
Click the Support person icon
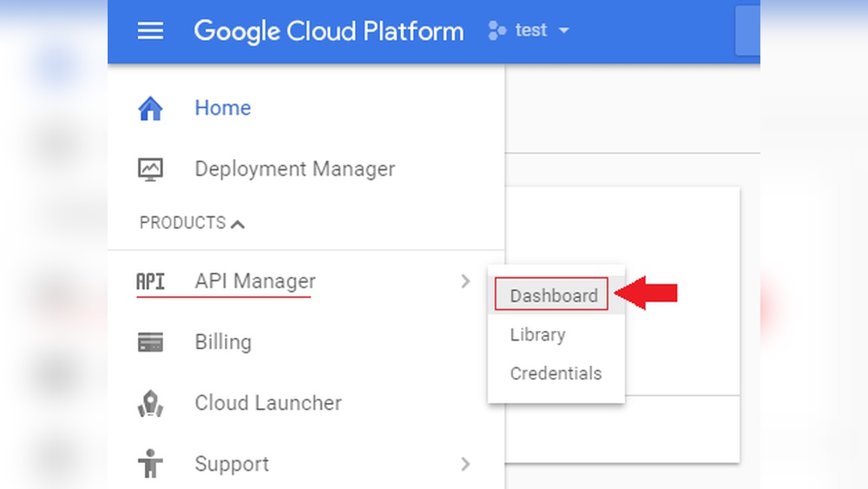150,464
